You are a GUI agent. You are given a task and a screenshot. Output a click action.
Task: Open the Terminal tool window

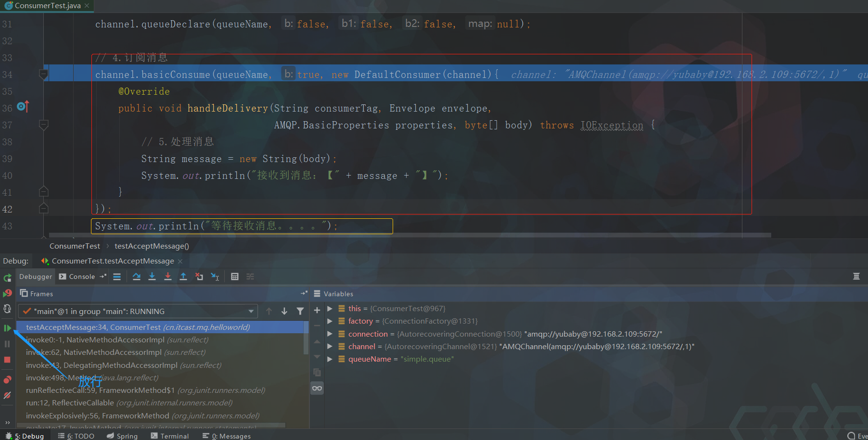pos(170,436)
